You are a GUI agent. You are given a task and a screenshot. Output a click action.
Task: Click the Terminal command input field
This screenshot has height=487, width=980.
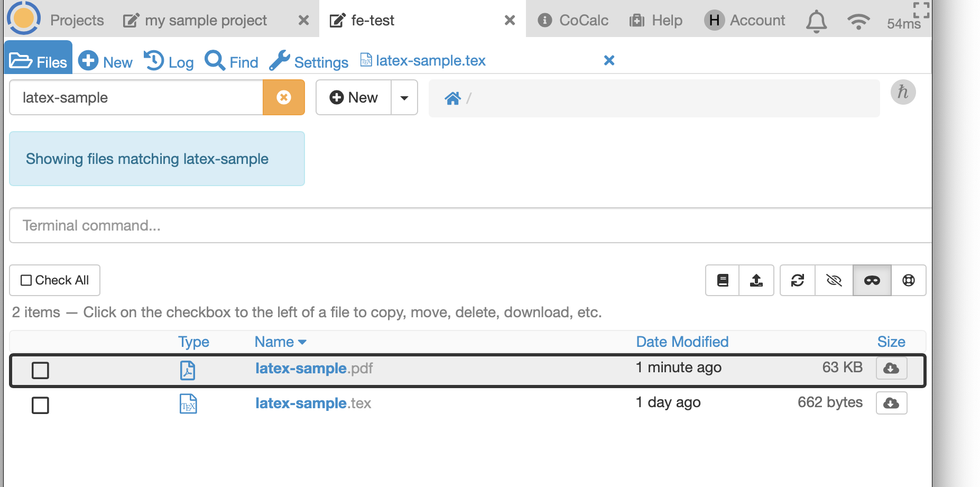pyautogui.click(x=465, y=226)
